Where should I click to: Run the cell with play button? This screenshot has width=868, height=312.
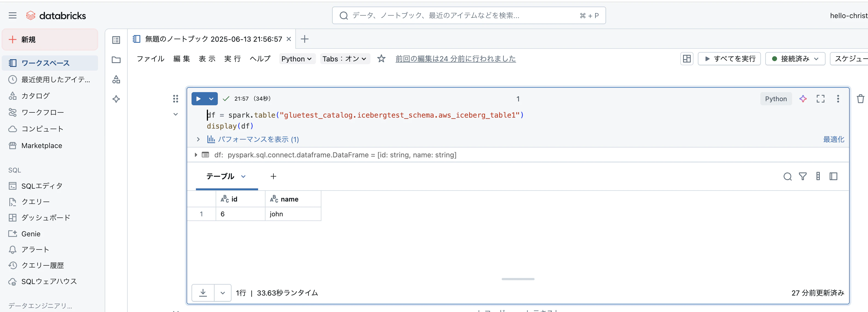coord(198,99)
